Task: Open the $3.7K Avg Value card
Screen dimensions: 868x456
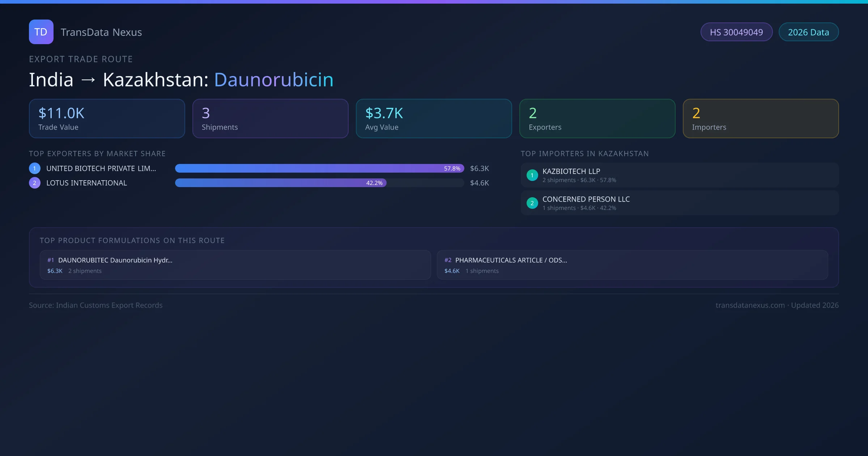Action: 434,119
